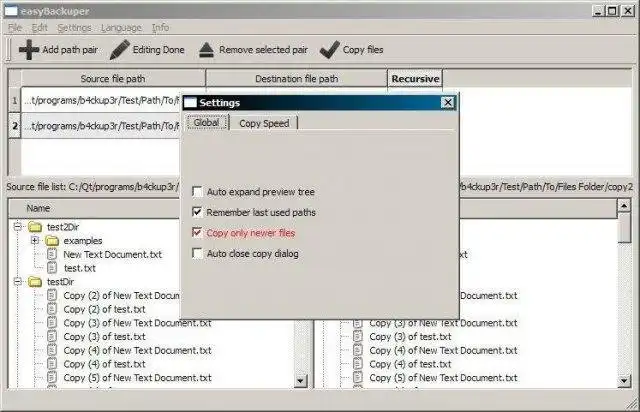Image resolution: width=640 pixels, height=412 pixels.
Task: Click file icon of Copy (2) of test.txt in source list
Action: [52, 309]
